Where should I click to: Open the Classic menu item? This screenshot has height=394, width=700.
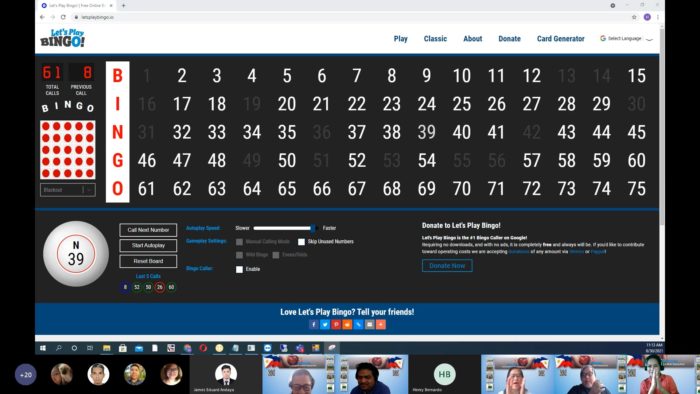435,38
